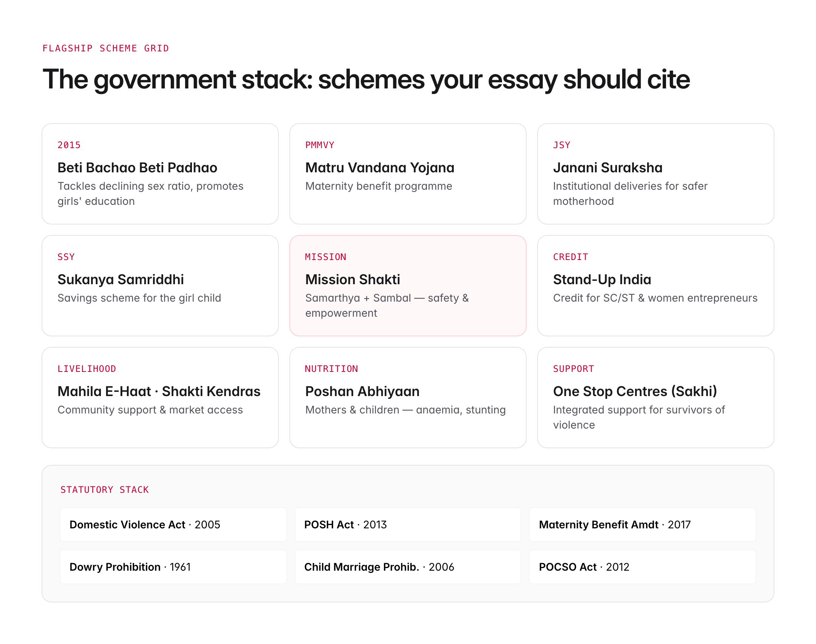The width and height of the screenshot is (816, 644).
Task: Open the Poshan Abhiyaan nutrition card
Action: tap(408, 398)
